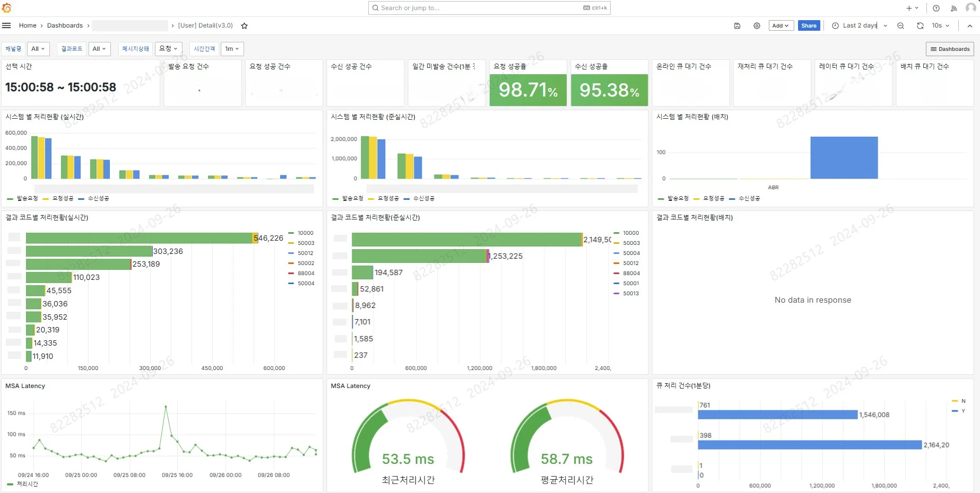
Task: Go to Home in the breadcrumb
Action: point(28,25)
